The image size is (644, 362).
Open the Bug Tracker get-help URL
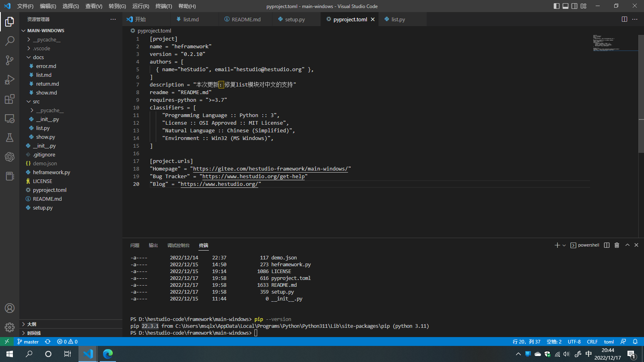(254, 177)
